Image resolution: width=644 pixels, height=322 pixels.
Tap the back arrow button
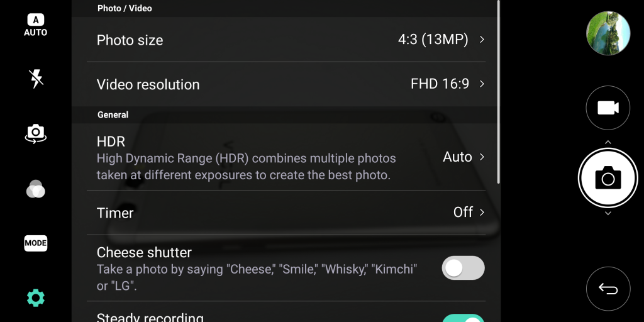(x=608, y=289)
